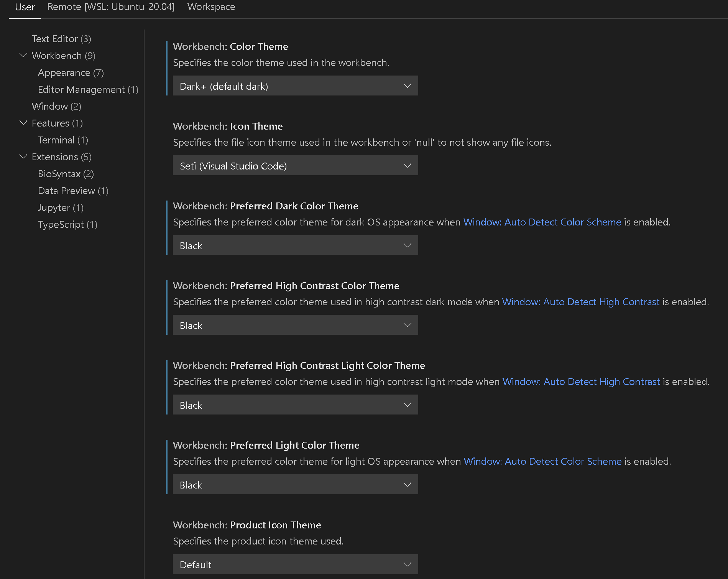Image resolution: width=728 pixels, height=579 pixels.
Task: Select the User settings tab
Action: tap(25, 7)
